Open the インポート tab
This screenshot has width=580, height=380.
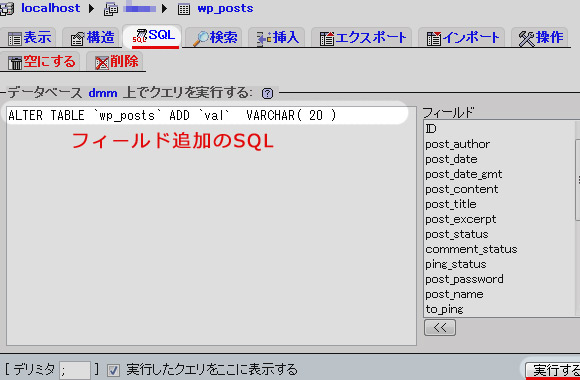[462, 38]
